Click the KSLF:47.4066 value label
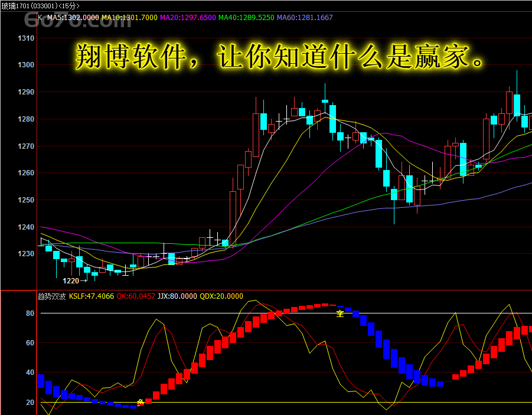The image size is (532, 415). point(92,296)
